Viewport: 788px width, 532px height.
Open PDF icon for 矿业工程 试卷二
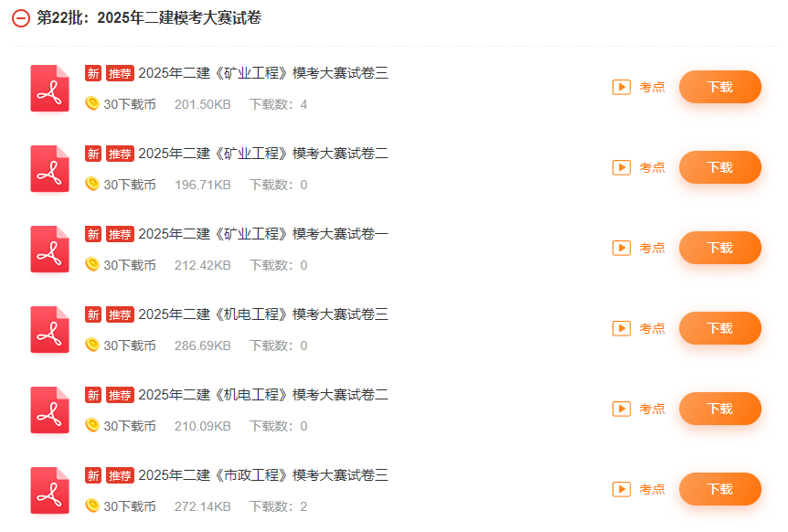49,168
